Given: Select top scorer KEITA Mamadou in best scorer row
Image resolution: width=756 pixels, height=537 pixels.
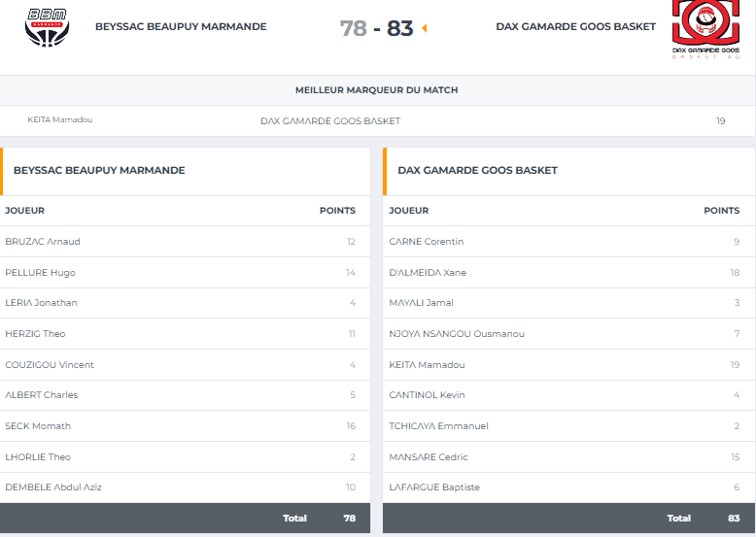Looking at the screenshot, I should [x=60, y=119].
